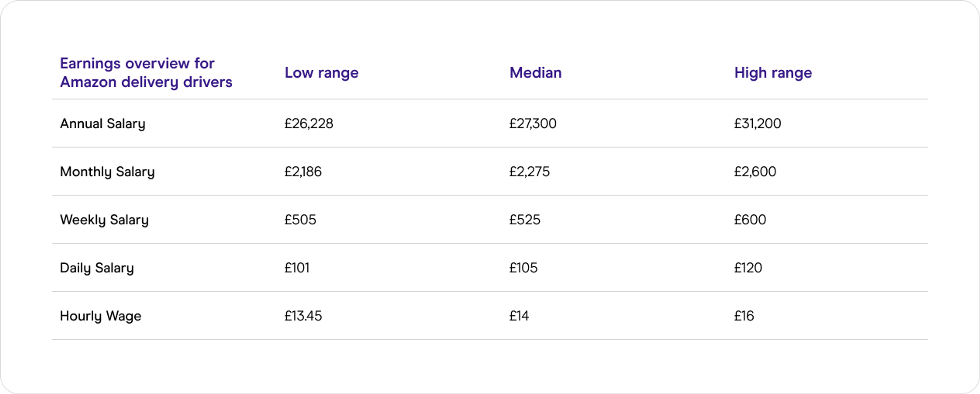
Task: Click the £26,228 annual low value
Action: point(309,124)
